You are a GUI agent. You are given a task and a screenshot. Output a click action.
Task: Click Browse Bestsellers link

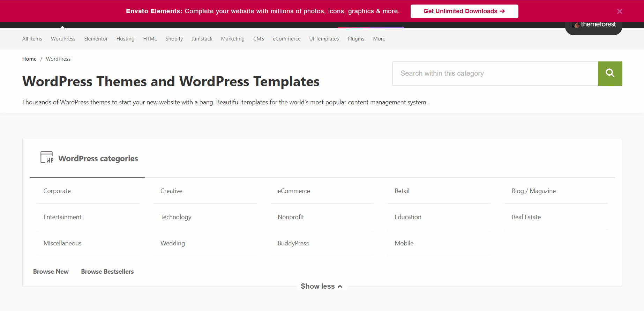[107, 272]
